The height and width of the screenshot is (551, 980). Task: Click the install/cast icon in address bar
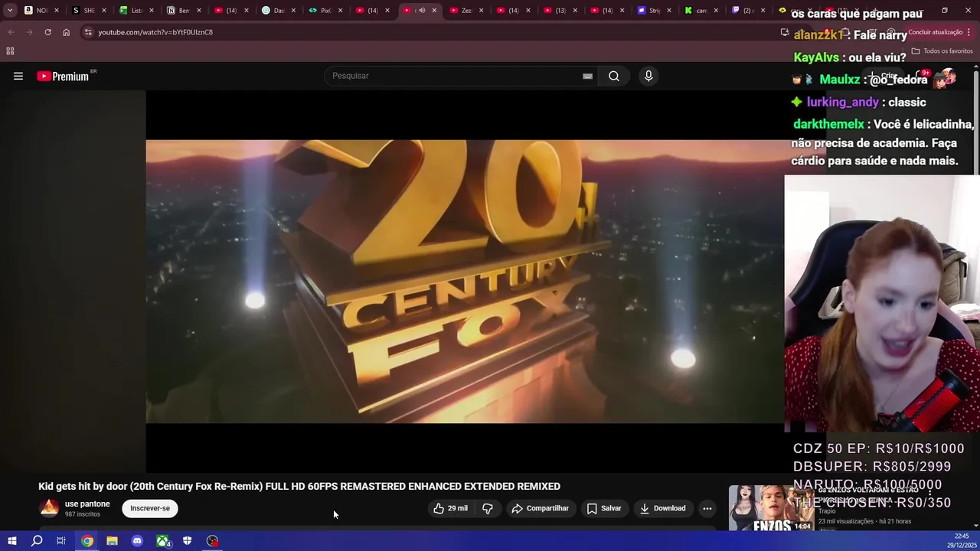tap(785, 32)
